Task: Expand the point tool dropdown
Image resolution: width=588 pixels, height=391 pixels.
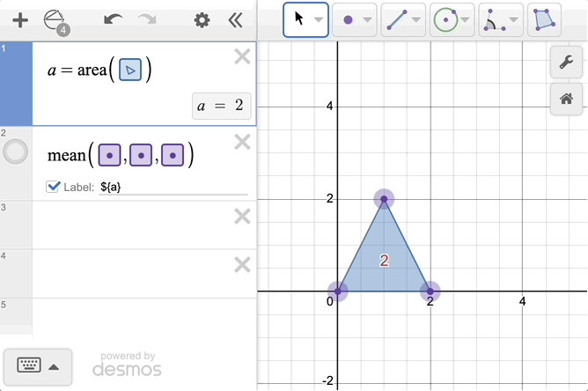Action: [x=367, y=19]
